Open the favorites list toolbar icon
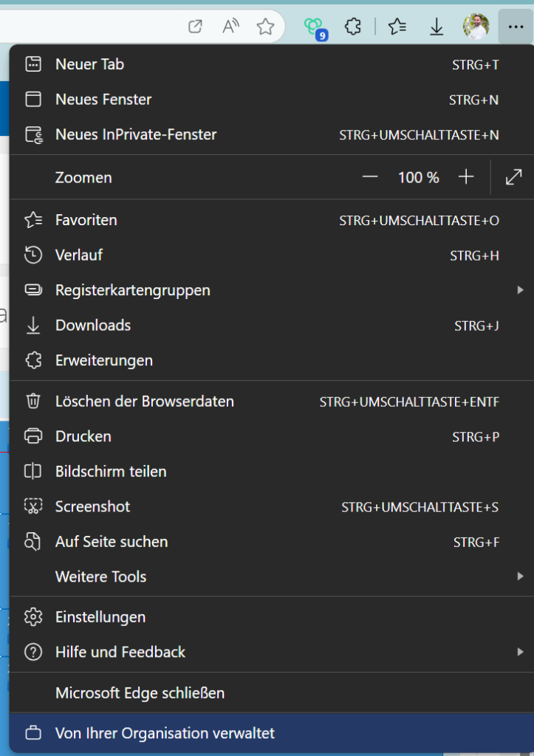 pos(397,27)
